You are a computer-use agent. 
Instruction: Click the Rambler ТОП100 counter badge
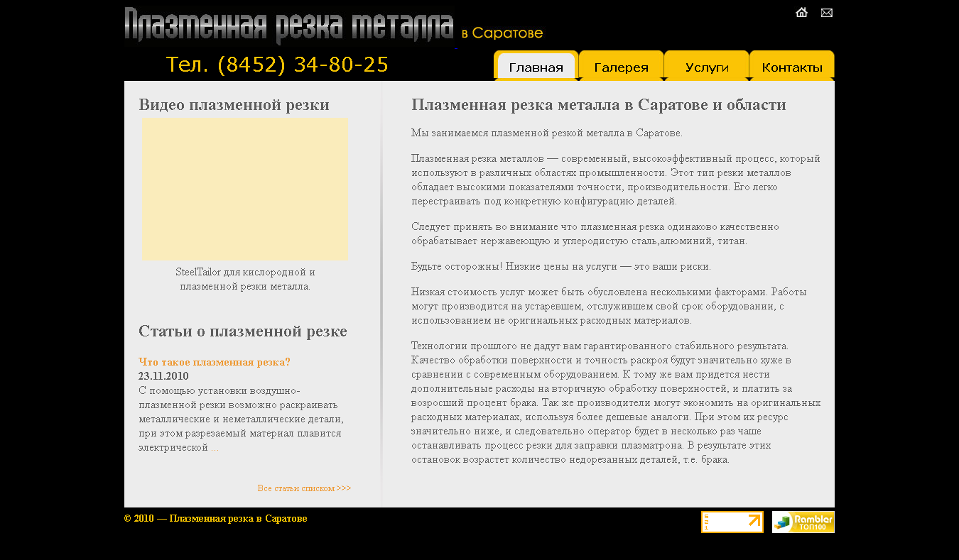[803, 522]
